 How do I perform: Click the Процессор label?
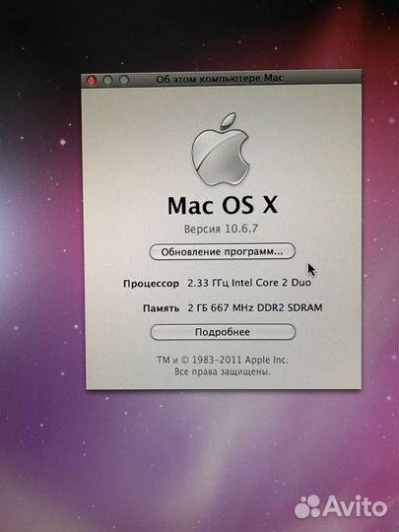[x=151, y=284]
